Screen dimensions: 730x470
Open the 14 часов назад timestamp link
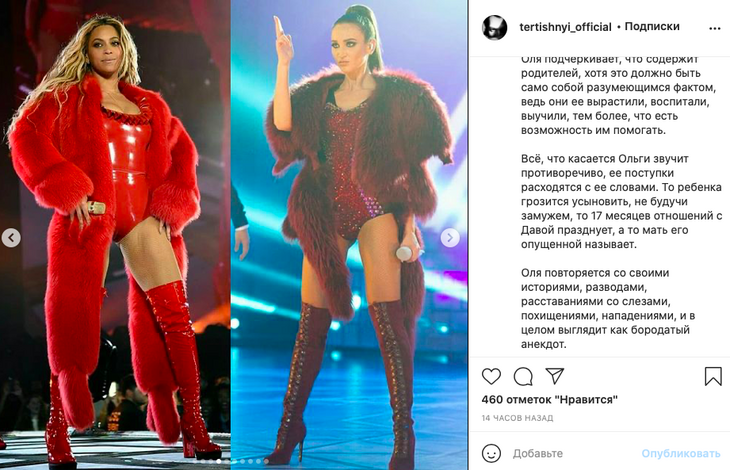tap(517, 418)
